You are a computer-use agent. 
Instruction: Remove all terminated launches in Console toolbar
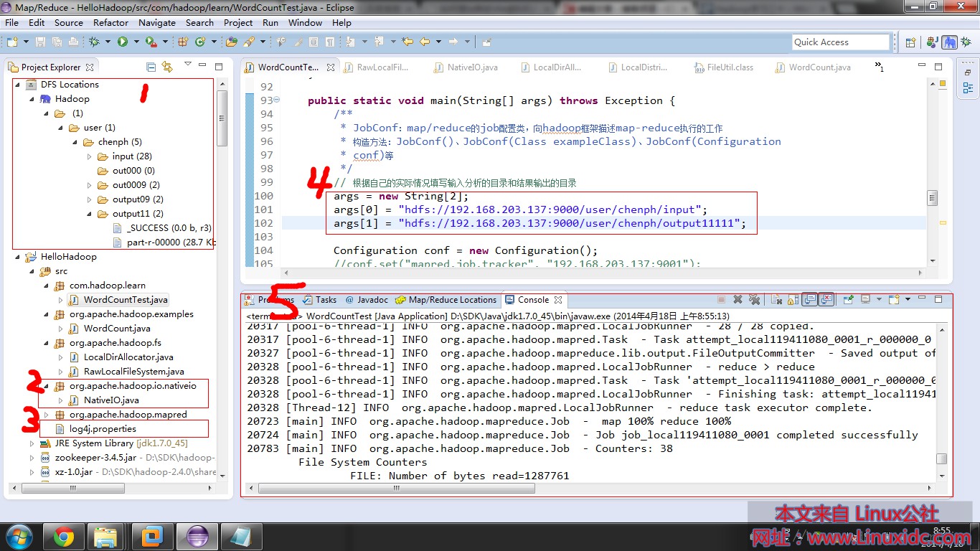(755, 299)
